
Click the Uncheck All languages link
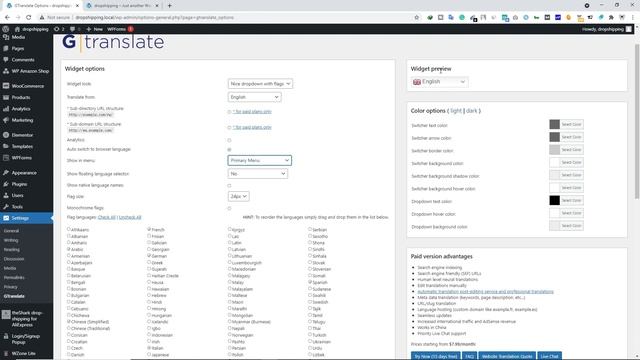pyautogui.click(x=130, y=217)
